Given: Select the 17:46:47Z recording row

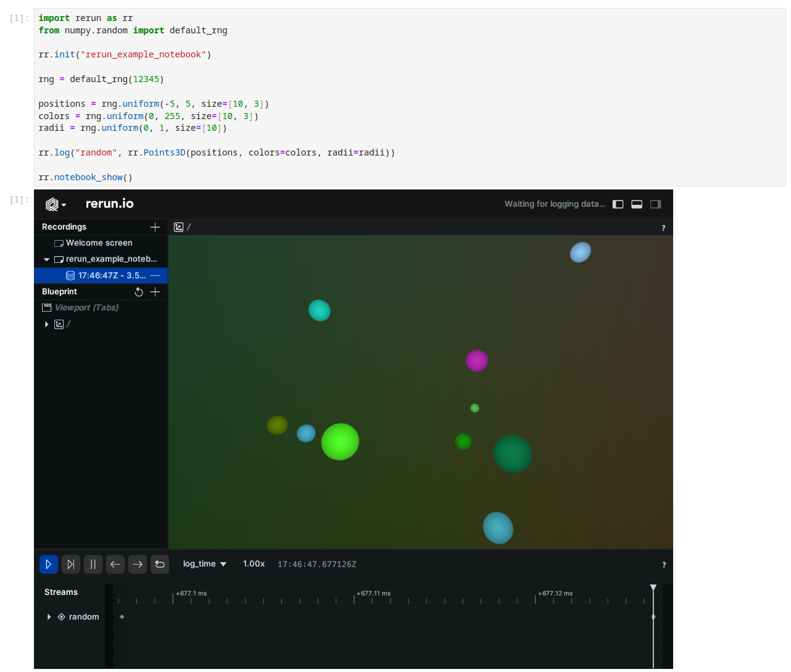Looking at the screenshot, I should tap(101, 275).
